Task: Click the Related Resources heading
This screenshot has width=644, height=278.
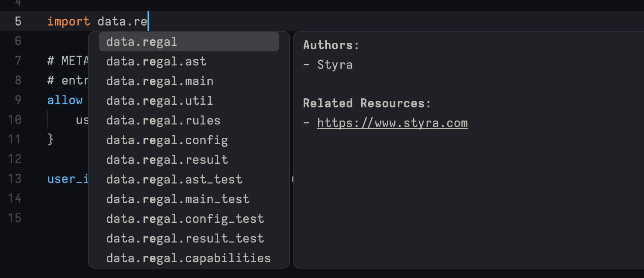Action: click(x=366, y=103)
